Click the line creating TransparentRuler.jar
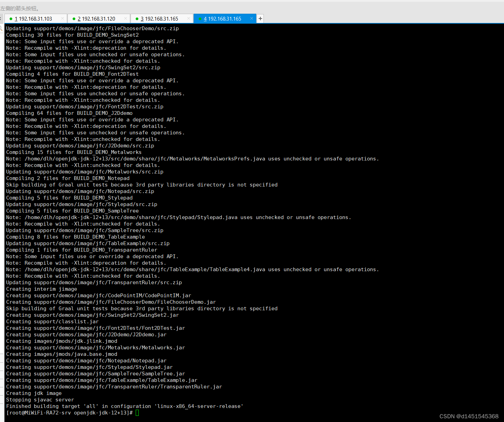Viewport: 504px width, 422px height. pyautogui.click(x=114, y=387)
